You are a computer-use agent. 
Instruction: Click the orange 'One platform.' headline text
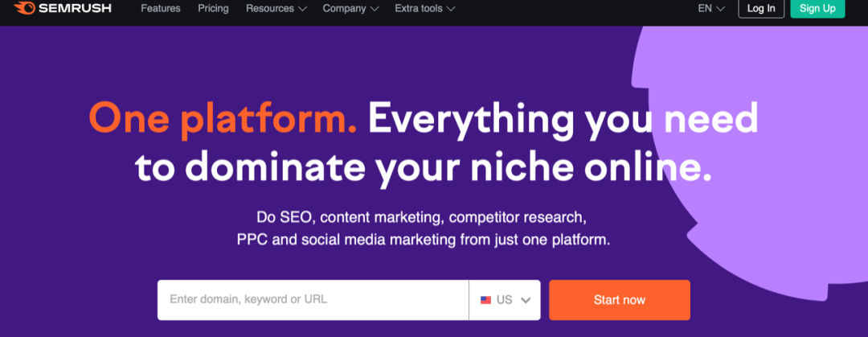tap(223, 118)
